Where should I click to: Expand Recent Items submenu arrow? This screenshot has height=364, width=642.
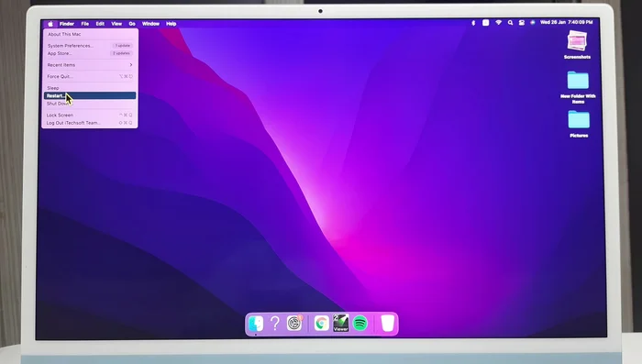[x=131, y=65]
